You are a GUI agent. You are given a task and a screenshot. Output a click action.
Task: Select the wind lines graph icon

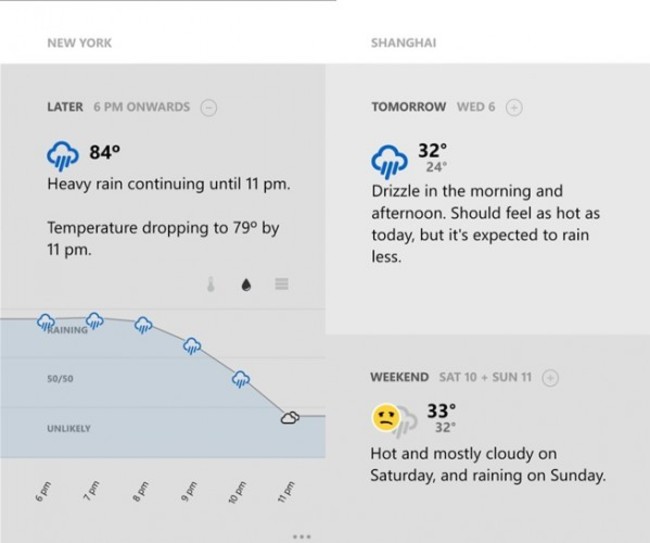coord(282,284)
